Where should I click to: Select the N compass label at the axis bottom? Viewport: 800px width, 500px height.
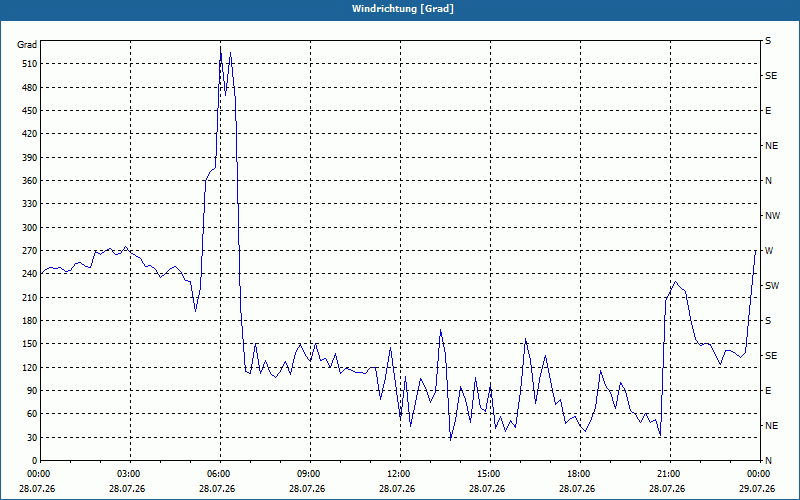tap(769, 461)
